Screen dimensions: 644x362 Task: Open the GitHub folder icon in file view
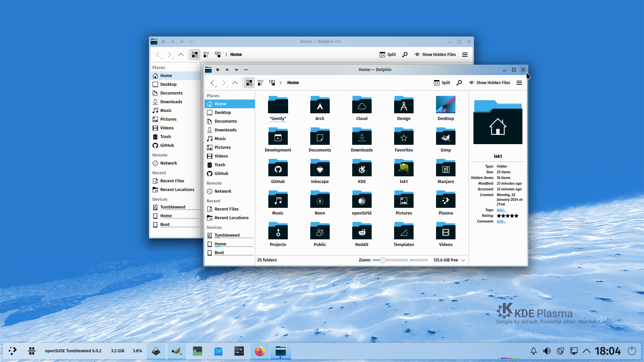click(x=278, y=168)
